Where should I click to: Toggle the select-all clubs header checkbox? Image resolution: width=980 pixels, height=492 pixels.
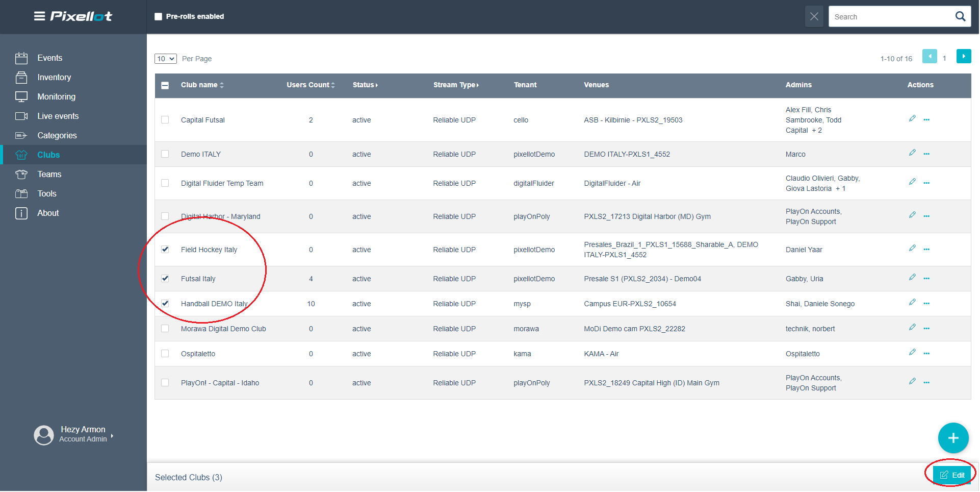pos(165,85)
